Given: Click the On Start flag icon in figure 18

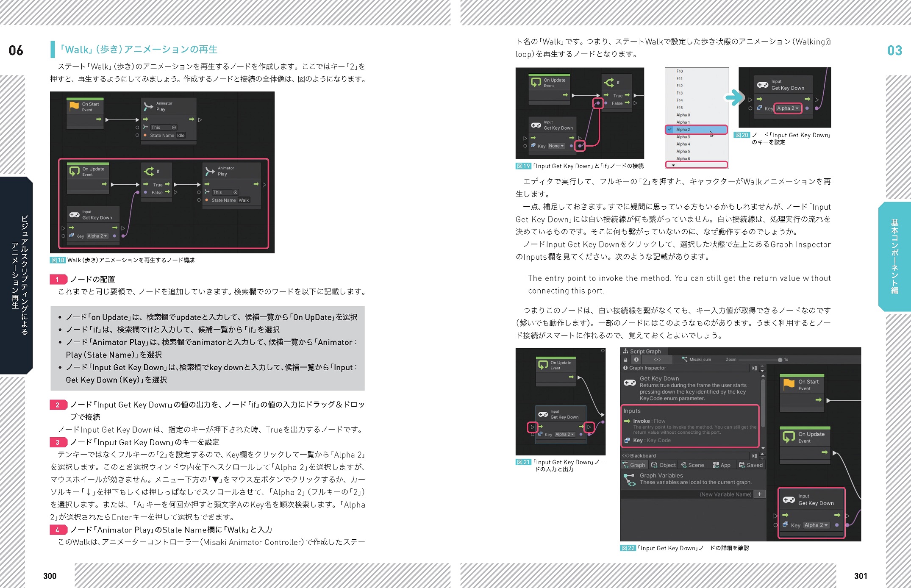Looking at the screenshot, I should pos(74,106).
